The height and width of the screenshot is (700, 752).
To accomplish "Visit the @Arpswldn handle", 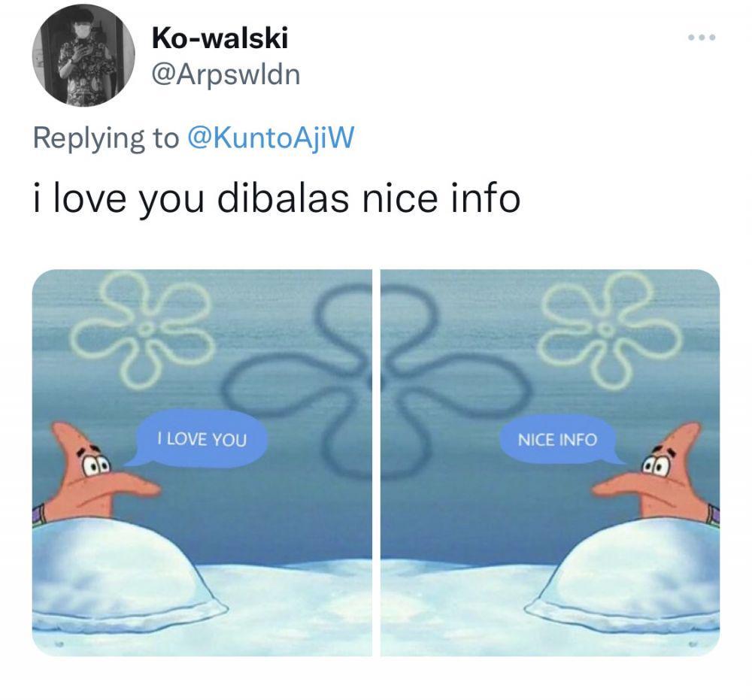I will click(226, 74).
